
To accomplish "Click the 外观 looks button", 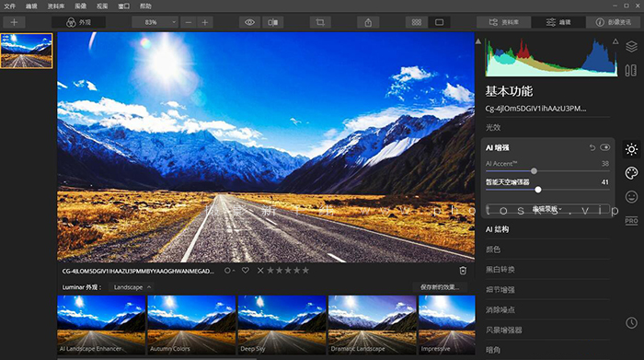I will point(78,22).
